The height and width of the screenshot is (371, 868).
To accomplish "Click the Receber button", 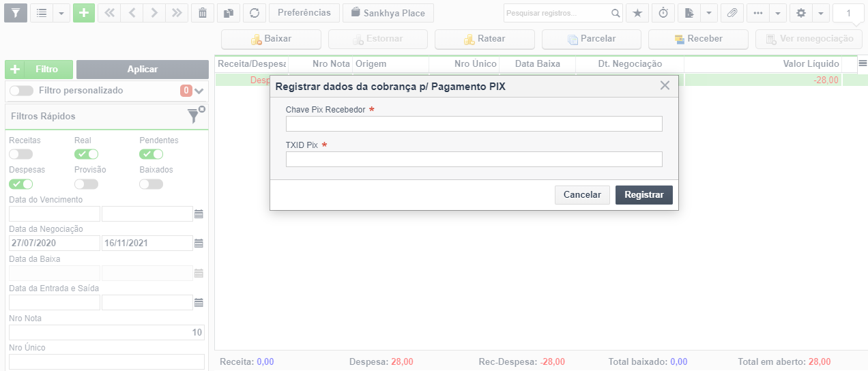I will [x=698, y=39].
